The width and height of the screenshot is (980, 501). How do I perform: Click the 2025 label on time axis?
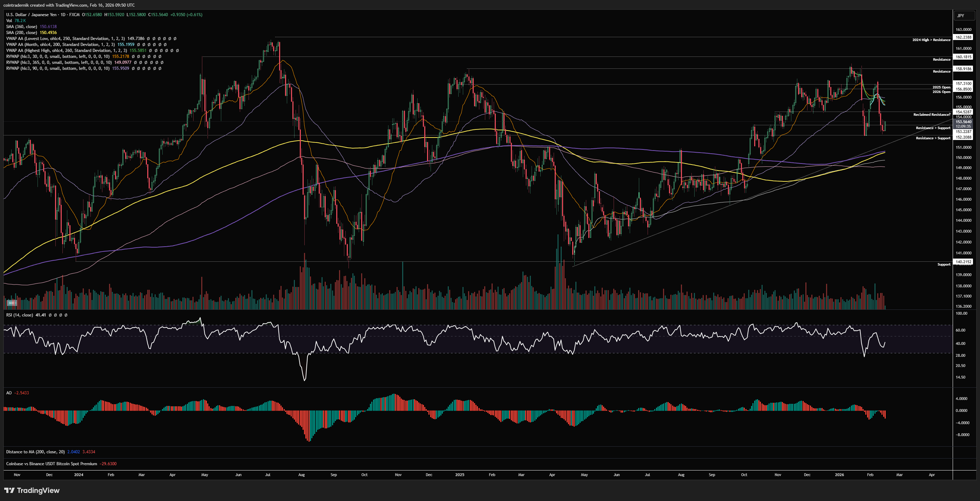coord(460,475)
